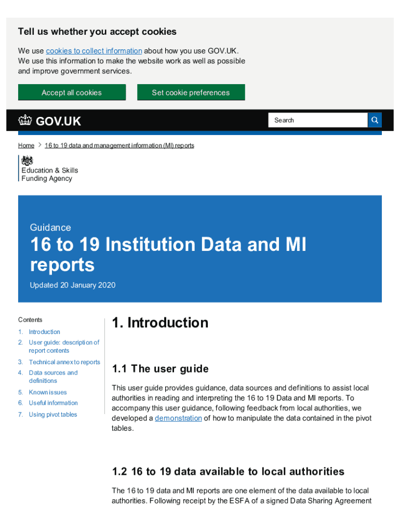Select Known issues in contents list
This screenshot has height=532, width=400.
48,392
